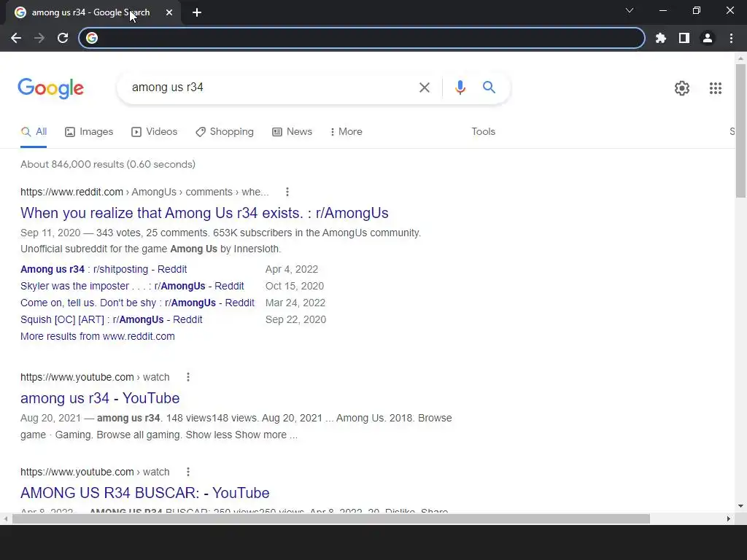Open 'When you realize that Among Us r34 exists' link

[204, 213]
